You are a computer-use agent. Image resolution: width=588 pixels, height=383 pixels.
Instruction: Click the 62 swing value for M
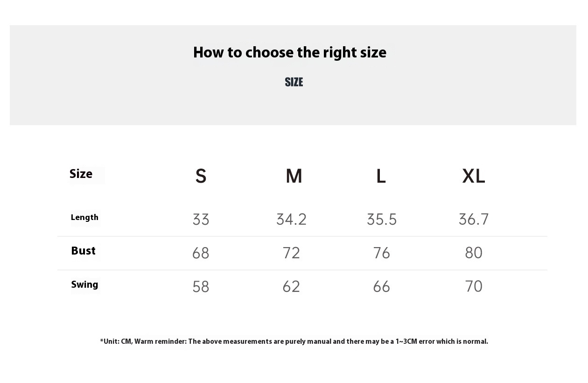coord(291,287)
